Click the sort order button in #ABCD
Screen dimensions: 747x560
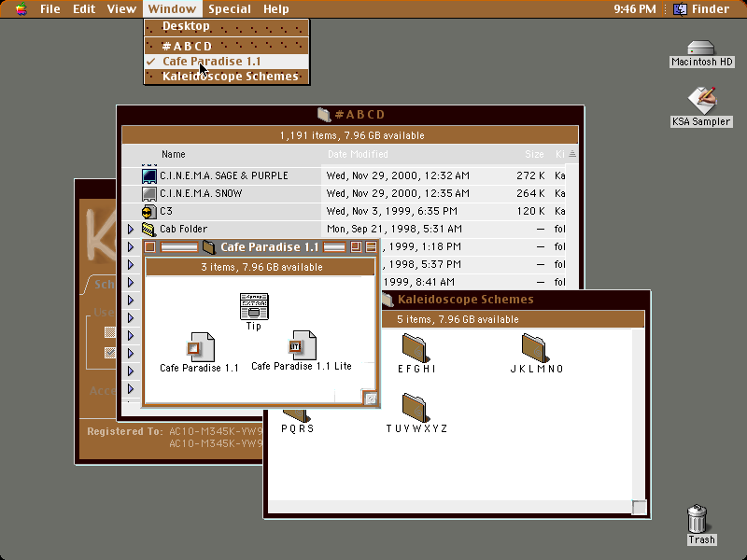coord(572,154)
